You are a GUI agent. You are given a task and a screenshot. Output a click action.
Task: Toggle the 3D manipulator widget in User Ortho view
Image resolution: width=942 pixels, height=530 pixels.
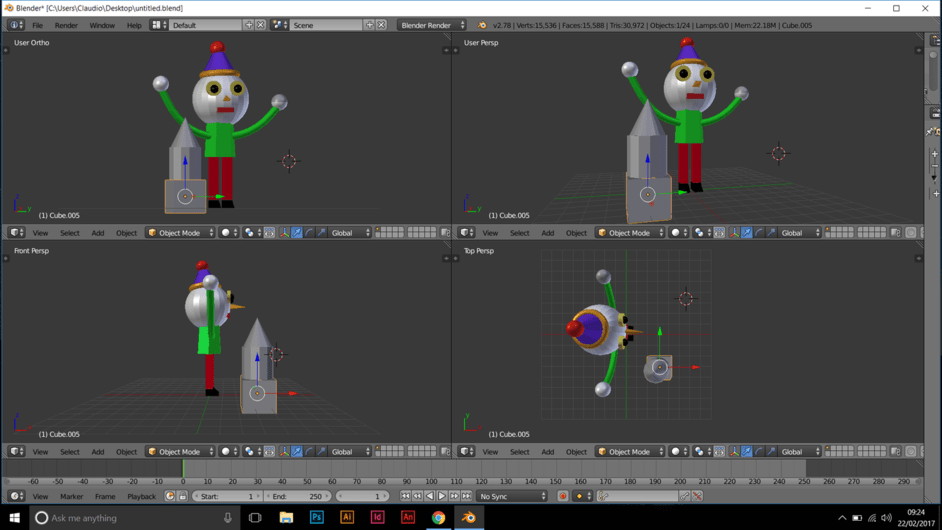click(x=284, y=233)
